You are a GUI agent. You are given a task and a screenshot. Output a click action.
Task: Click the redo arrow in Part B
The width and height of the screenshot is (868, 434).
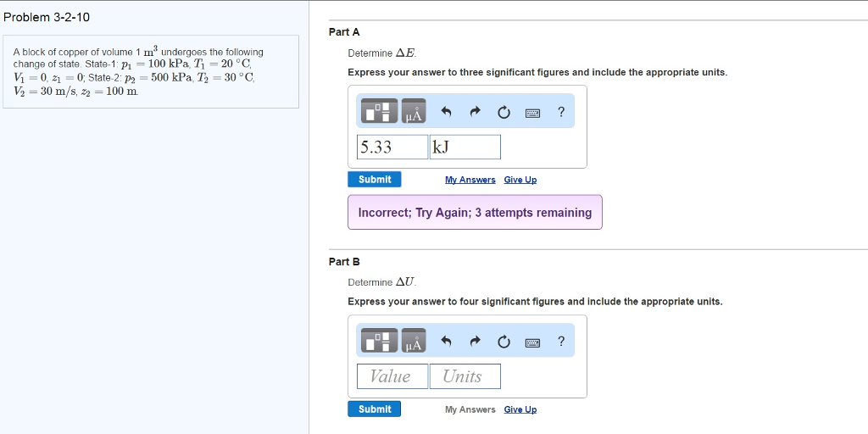475,342
